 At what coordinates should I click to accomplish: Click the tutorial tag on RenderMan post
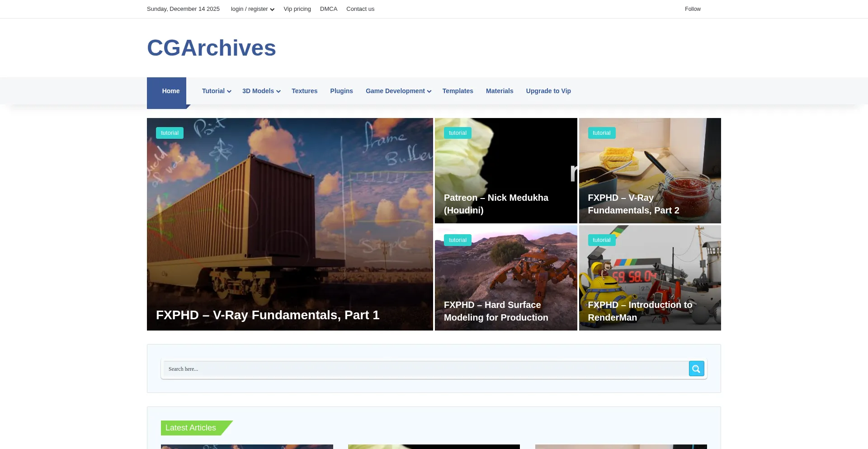point(601,240)
